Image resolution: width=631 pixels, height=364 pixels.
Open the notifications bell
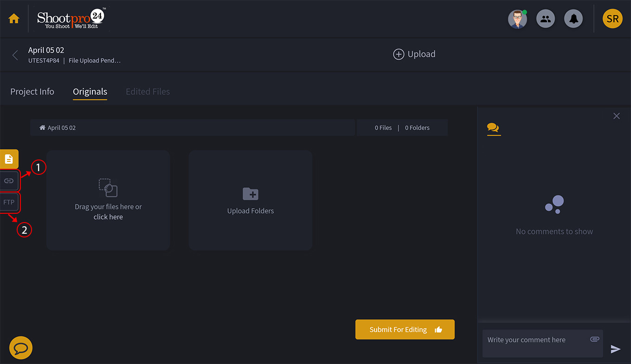[x=573, y=19]
